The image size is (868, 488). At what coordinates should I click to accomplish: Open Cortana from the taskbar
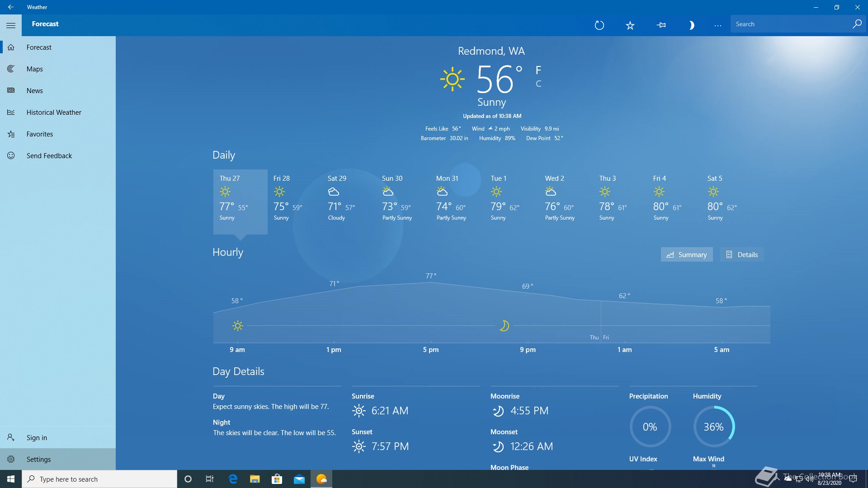click(188, 479)
